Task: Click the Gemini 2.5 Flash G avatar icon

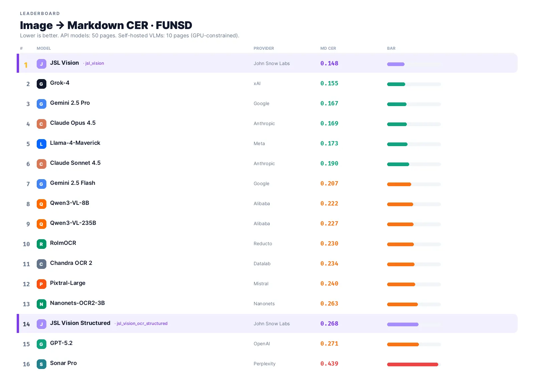Action: (41, 184)
